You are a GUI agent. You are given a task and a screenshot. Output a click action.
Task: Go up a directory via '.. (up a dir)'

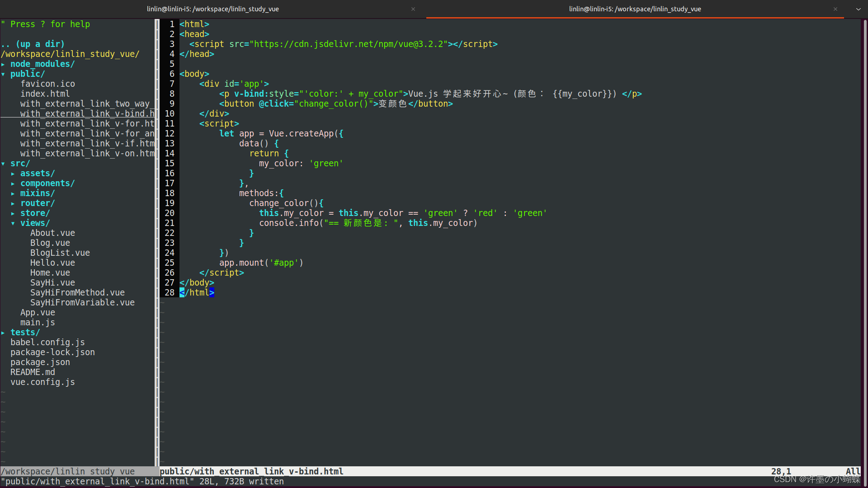pyautogui.click(x=33, y=44)
